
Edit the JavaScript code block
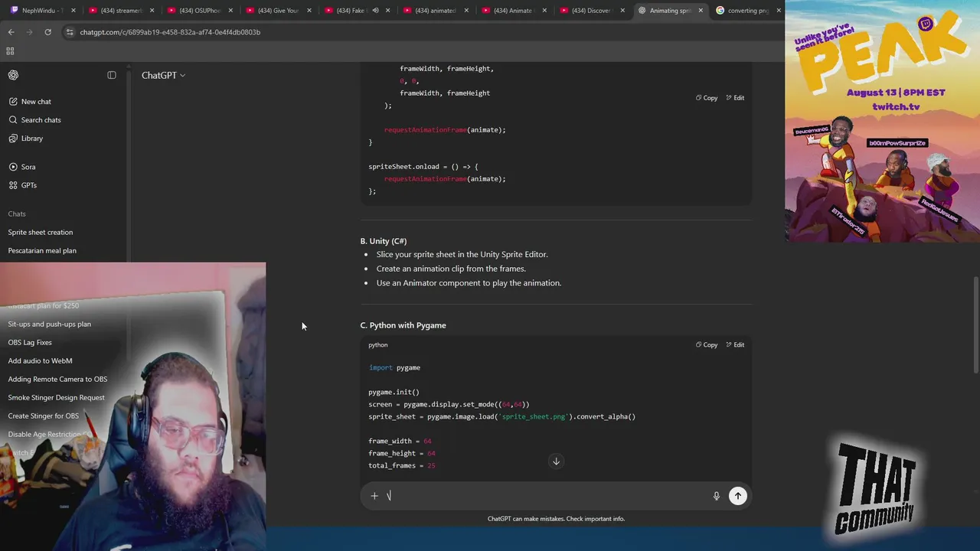(x=735, y=98)
